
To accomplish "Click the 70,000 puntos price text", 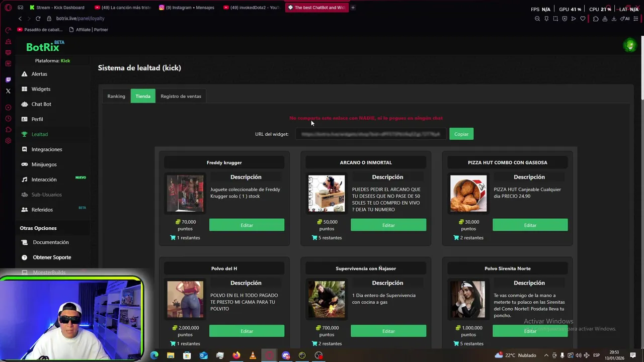I will click(185, 225).
